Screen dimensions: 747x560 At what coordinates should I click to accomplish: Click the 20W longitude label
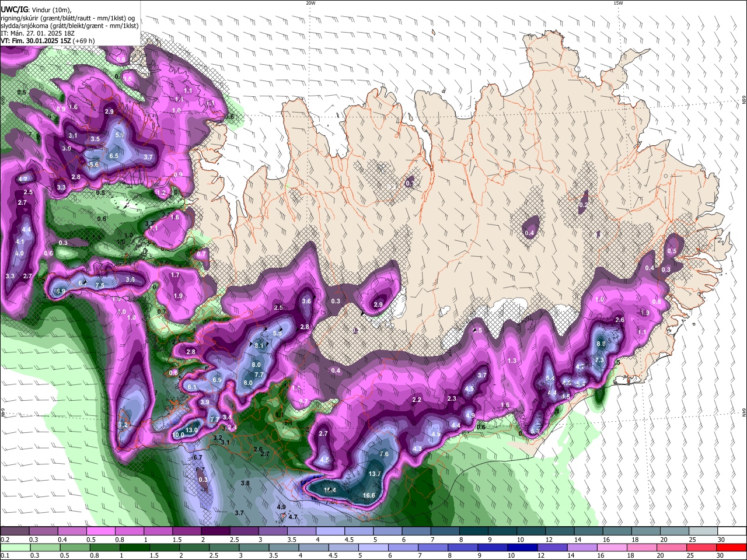pos(310,3)
